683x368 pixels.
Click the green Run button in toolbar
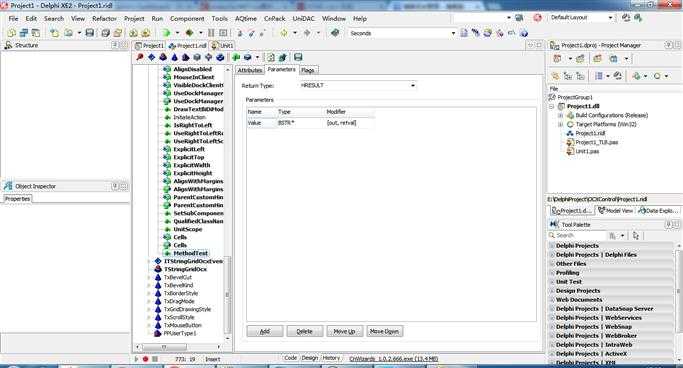coord(166,33)
